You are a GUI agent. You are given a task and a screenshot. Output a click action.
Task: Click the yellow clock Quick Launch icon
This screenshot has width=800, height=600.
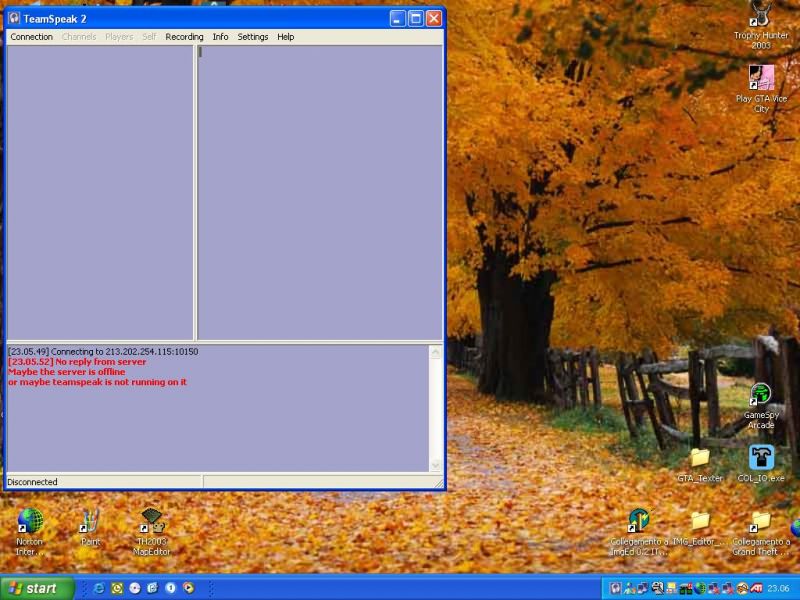[x=117, y=588]
